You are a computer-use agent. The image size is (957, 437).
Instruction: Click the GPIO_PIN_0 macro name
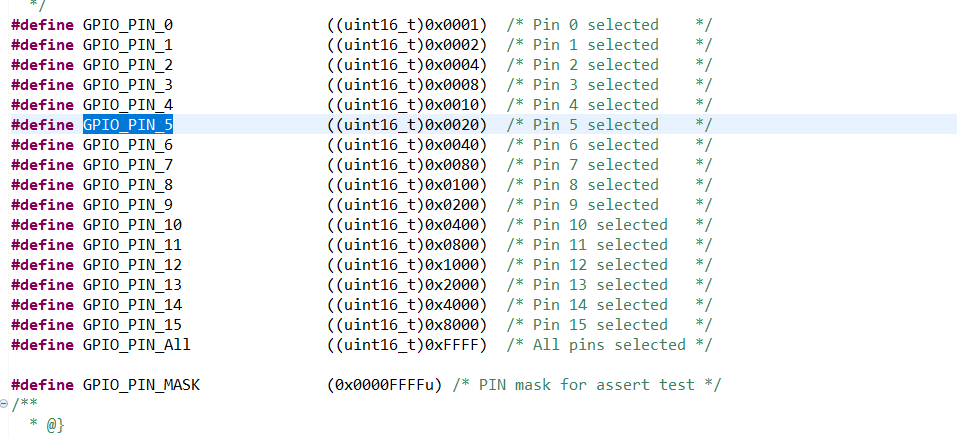coord(127,25)
